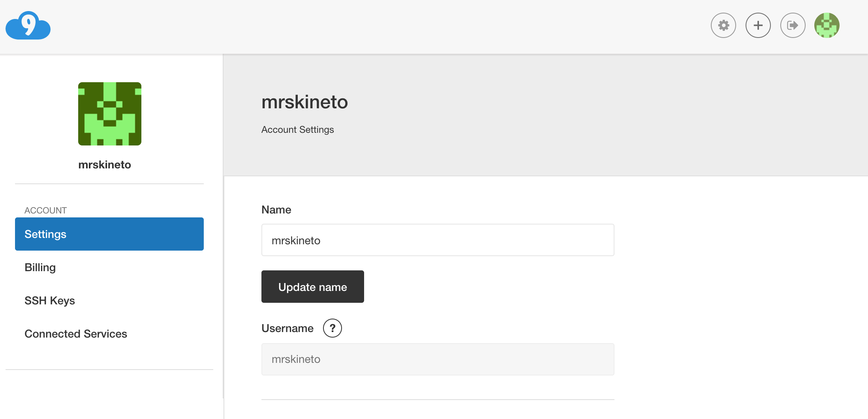Click the mrskineto page heading

coord(304,102)
